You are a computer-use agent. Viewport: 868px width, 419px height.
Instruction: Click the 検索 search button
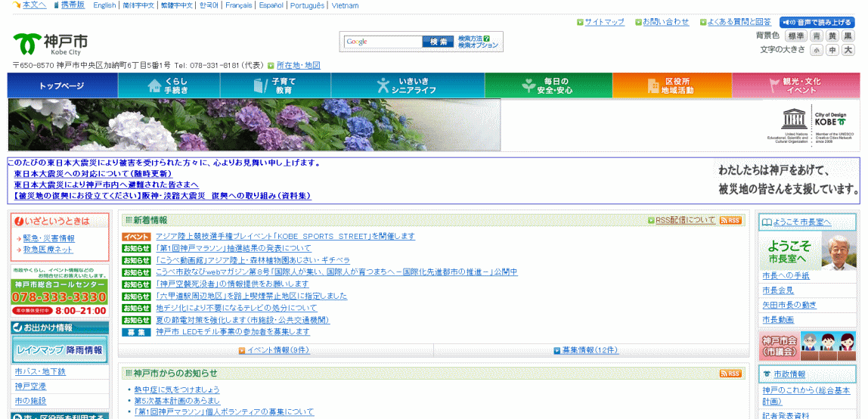(438, 42)
